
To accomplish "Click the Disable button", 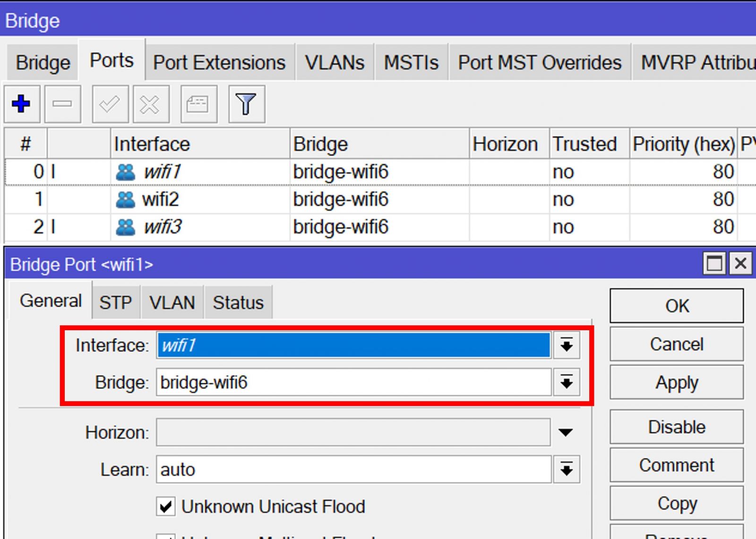I will tap(677, 427).
